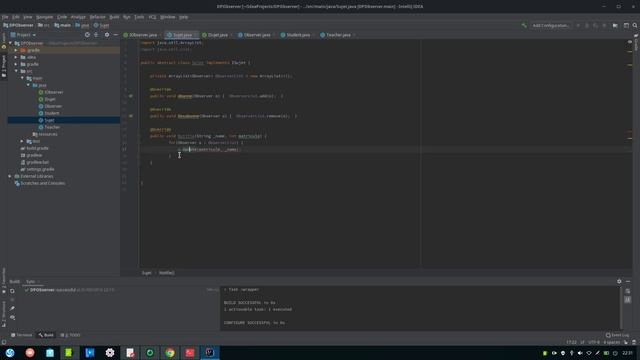Image resolution: width=640 pixels, height=360 pixels.
Task: Click override gutter icon beside the remove method
Action: point(131,116)
